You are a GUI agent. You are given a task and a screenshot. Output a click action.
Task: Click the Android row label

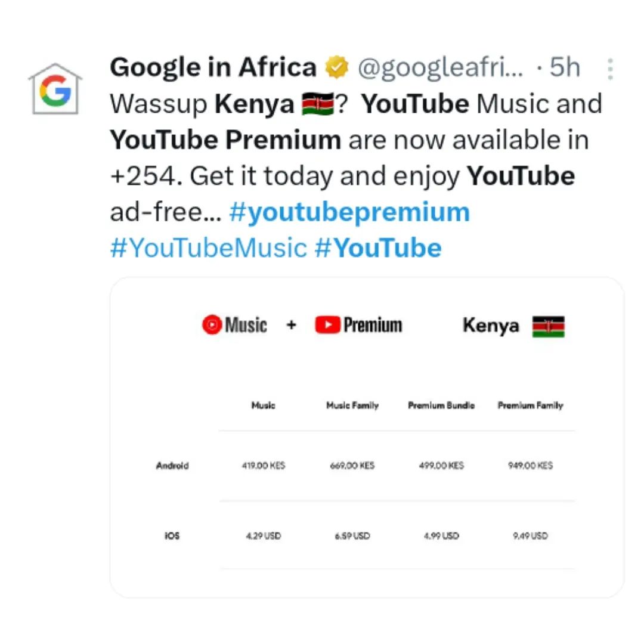(x=172, y=466)
